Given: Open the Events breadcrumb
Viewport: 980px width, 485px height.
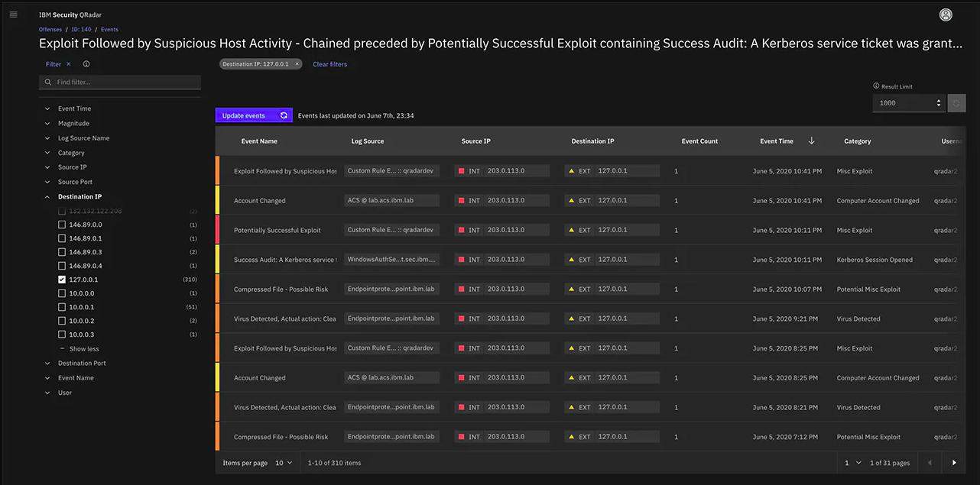Looking at the screenshot, I should [x=109, y=29].
